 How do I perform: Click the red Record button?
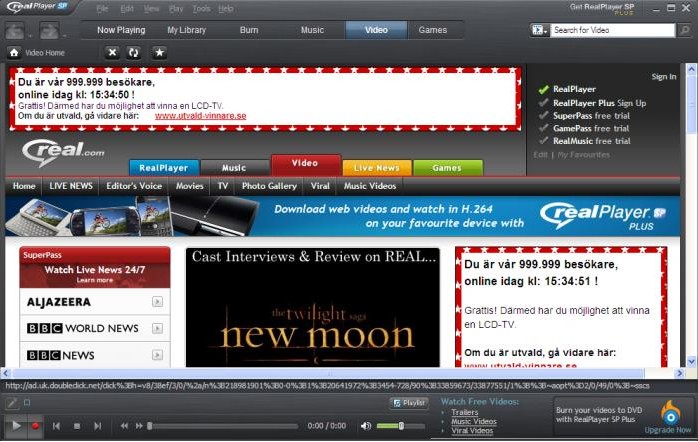tap(35, 426)
